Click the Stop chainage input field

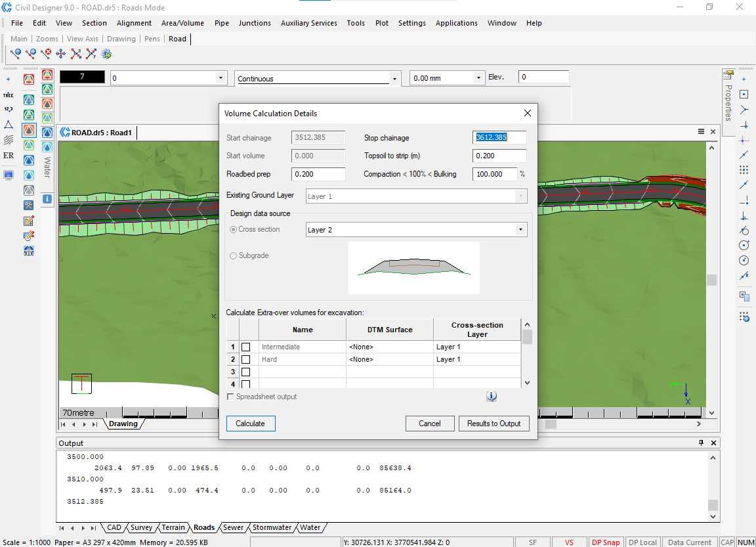pyautogui.click(x=499, y=137)
